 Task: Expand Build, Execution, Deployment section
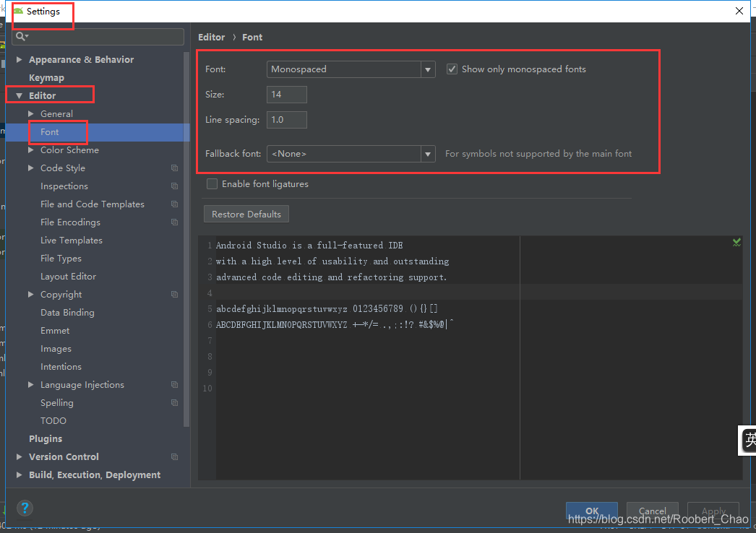pos(20,474)
